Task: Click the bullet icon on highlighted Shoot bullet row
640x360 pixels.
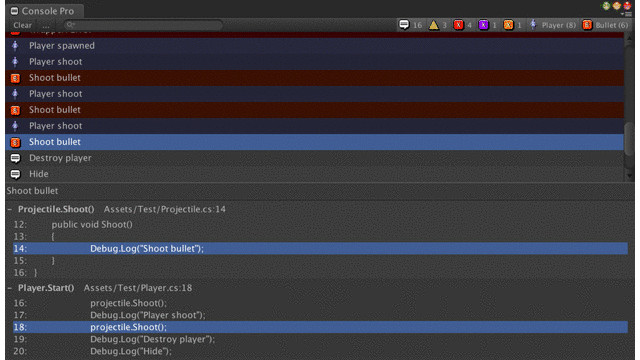Action: click(15, 142)
